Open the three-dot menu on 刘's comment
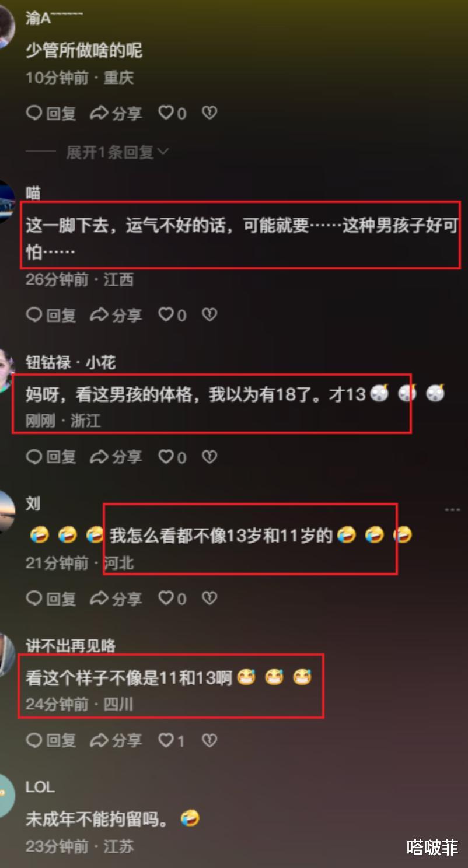This screenshot has height=868, width=468. [452, 510]
